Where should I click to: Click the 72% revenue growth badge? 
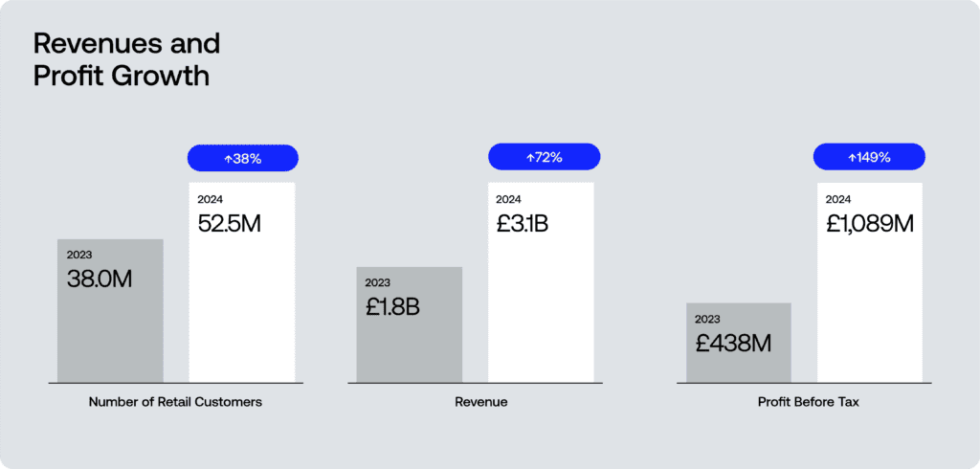point(544,157)
